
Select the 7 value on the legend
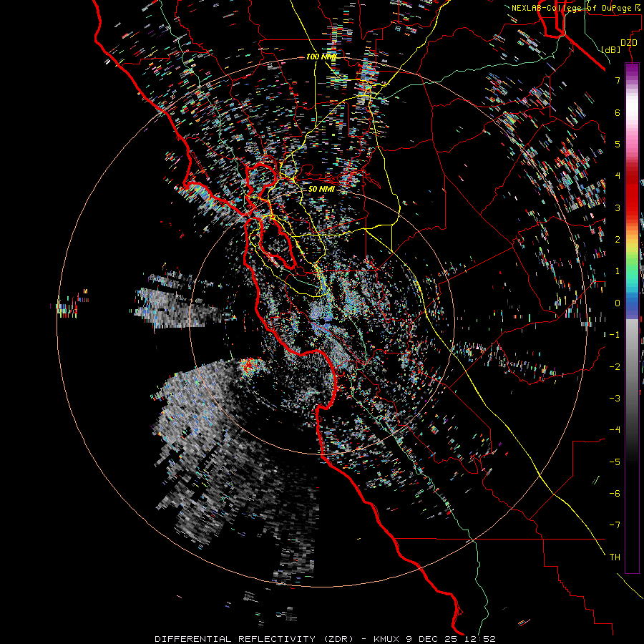tap(618, 80)
